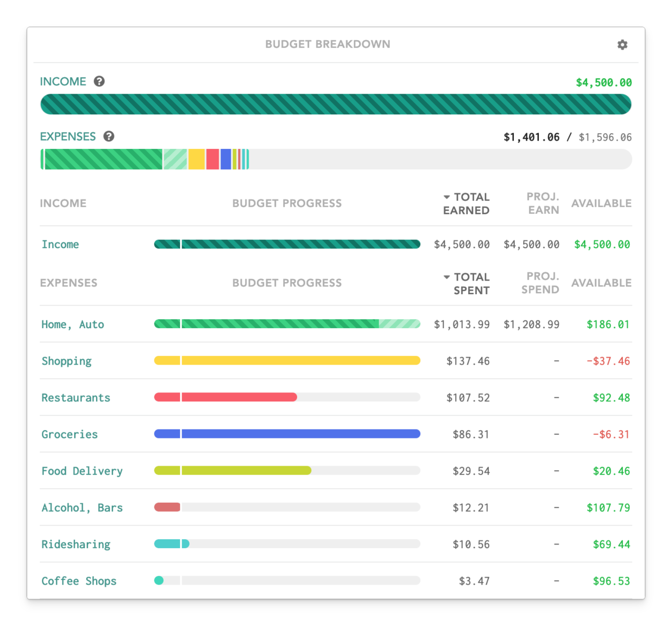The height and width of the screenshot is (626, 672).
Task: Toggle the Food Delivery budget row
Action: 82,471
